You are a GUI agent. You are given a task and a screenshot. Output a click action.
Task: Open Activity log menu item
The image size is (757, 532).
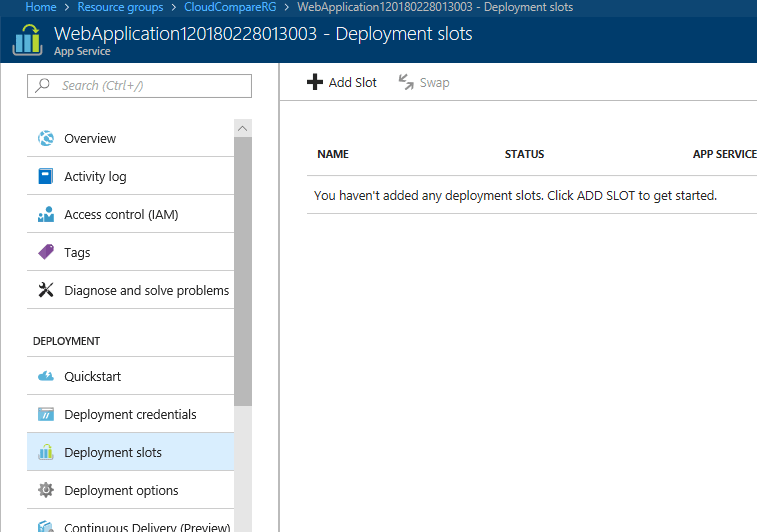[x=130, y=176]
